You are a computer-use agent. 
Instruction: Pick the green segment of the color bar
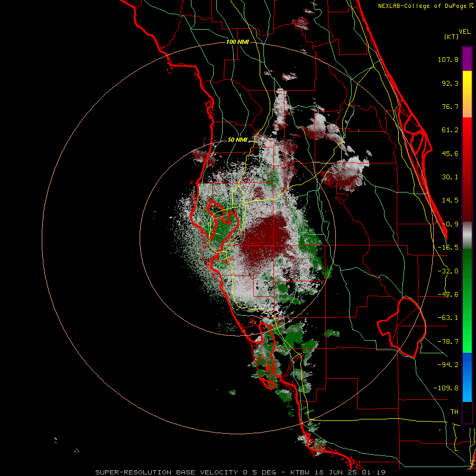[x=467, y=300]
